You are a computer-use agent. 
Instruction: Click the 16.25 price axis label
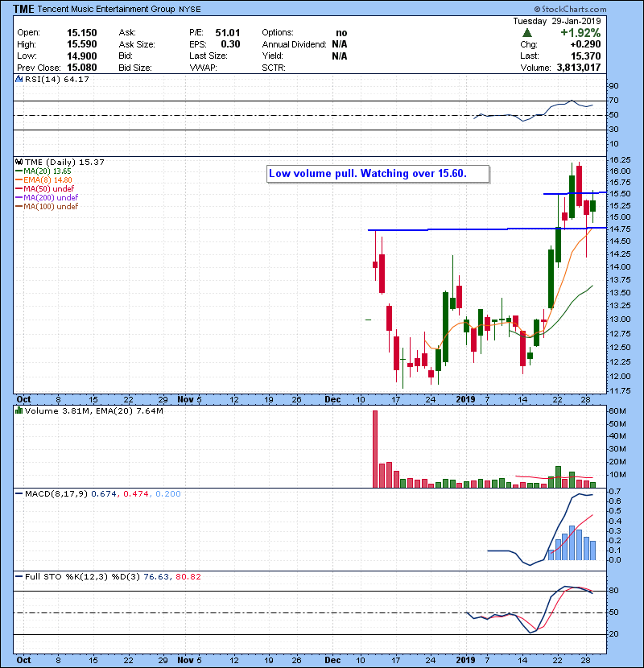coord(620,160)
